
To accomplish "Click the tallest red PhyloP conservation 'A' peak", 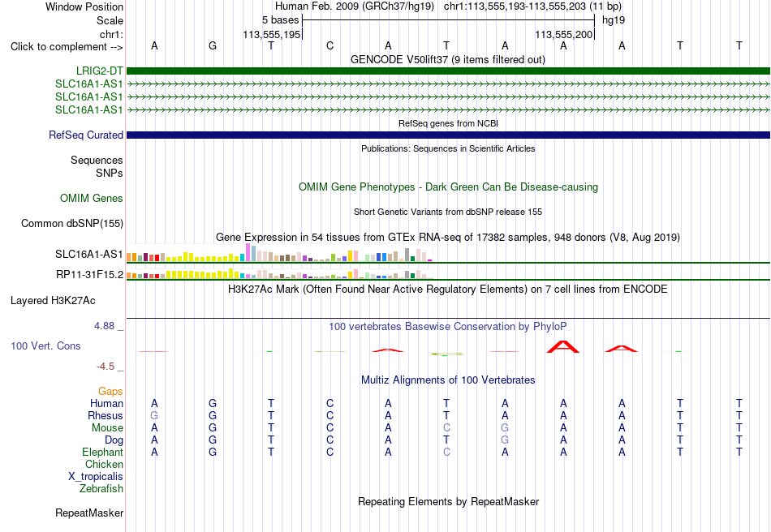I will (x=563, y=346).
